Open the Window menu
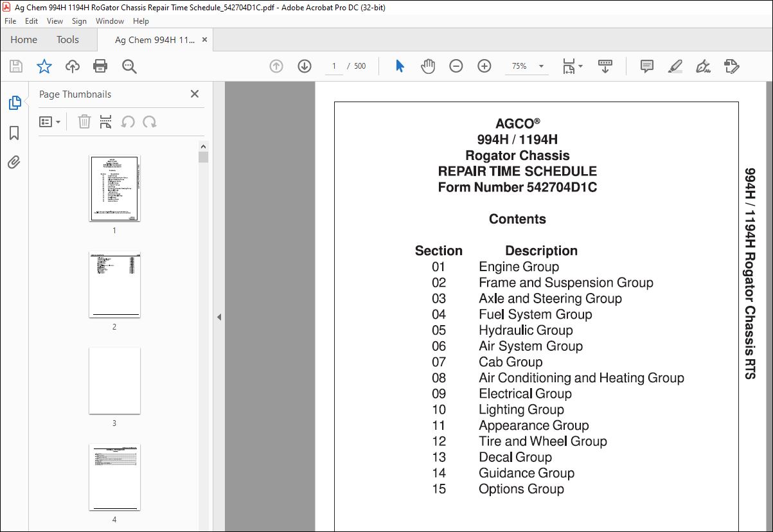Image resolution: width=773 pixels, height=532 pixels. click(x=110, y=21)
